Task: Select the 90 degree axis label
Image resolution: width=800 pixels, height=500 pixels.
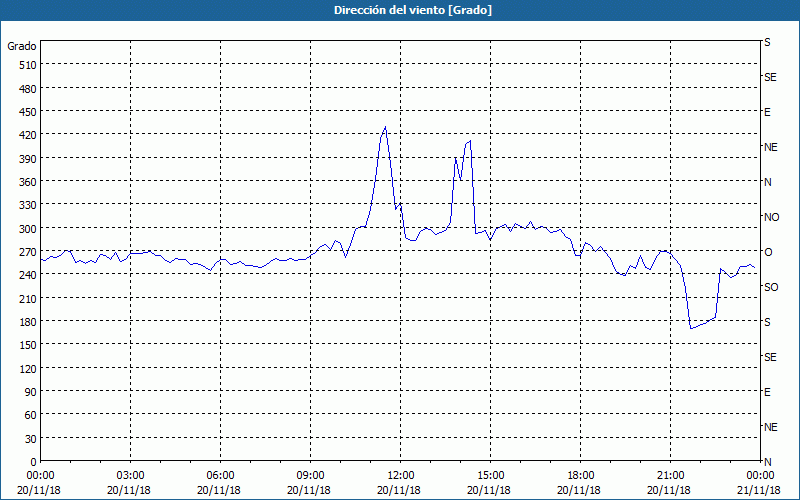Action: [31, 392]
